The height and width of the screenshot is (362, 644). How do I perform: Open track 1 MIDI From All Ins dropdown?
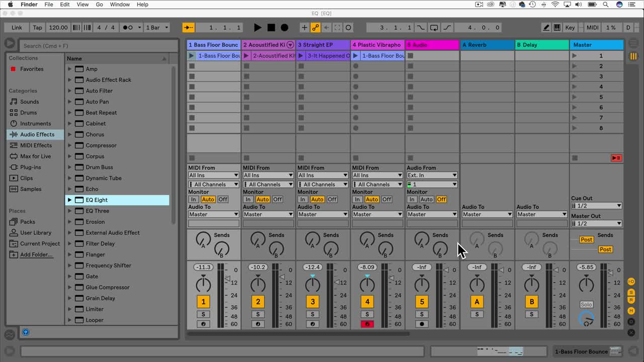[213, 175]
